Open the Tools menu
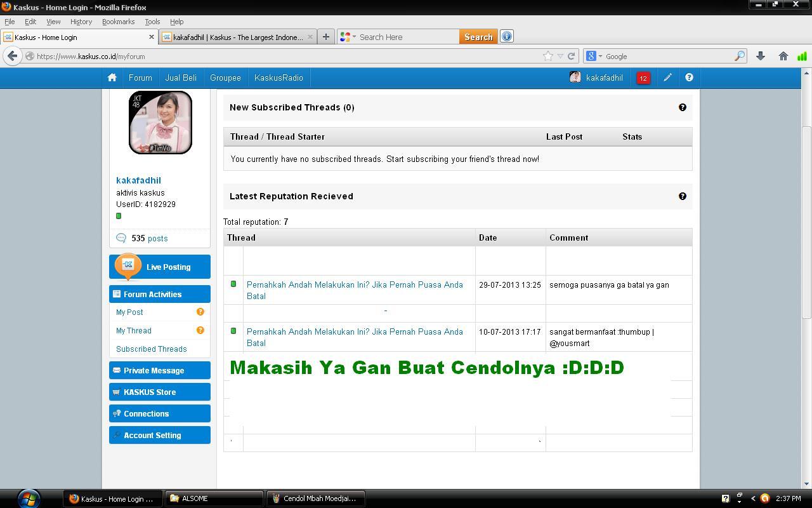The height and width of the screenshot is (508, 812). tap(152, 22)
